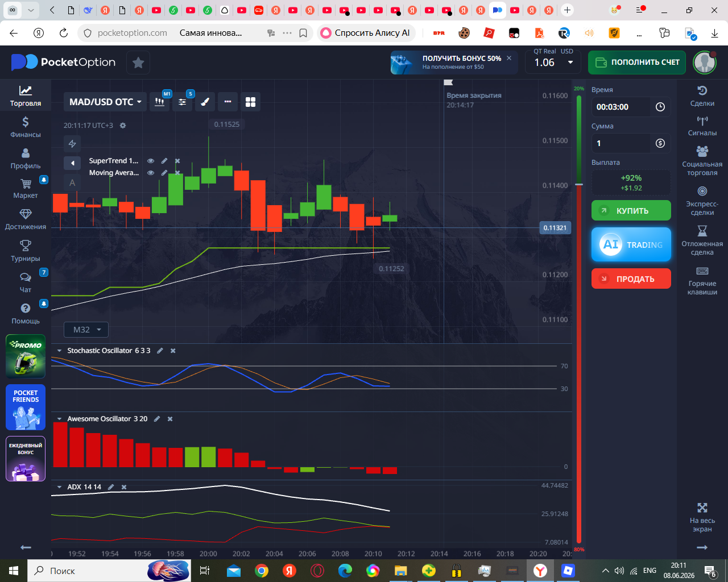Open the Ежедневный бонус banner

[26, 459]
